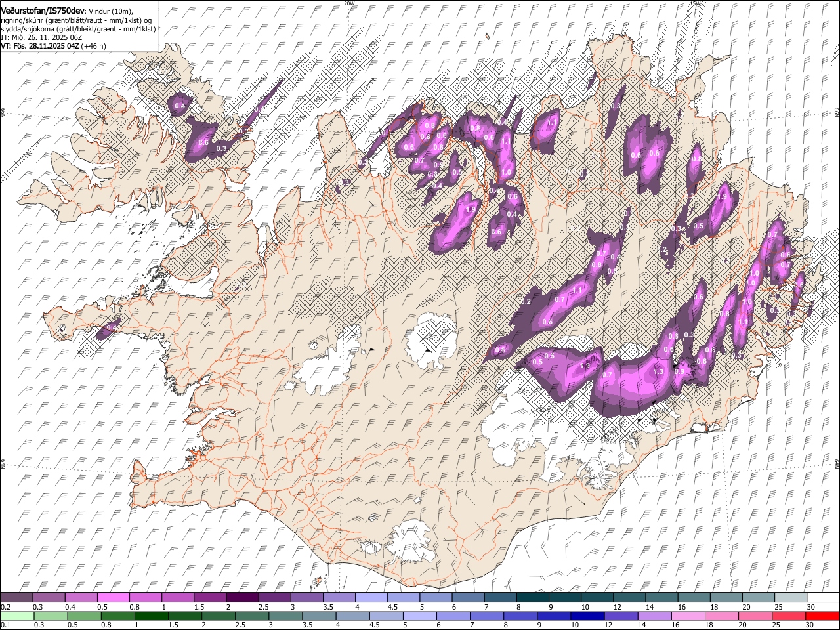Viewport: 840px width, 630px height.
Task: Click the 64N latitude label on right edge
Action: tap(837, 463)
